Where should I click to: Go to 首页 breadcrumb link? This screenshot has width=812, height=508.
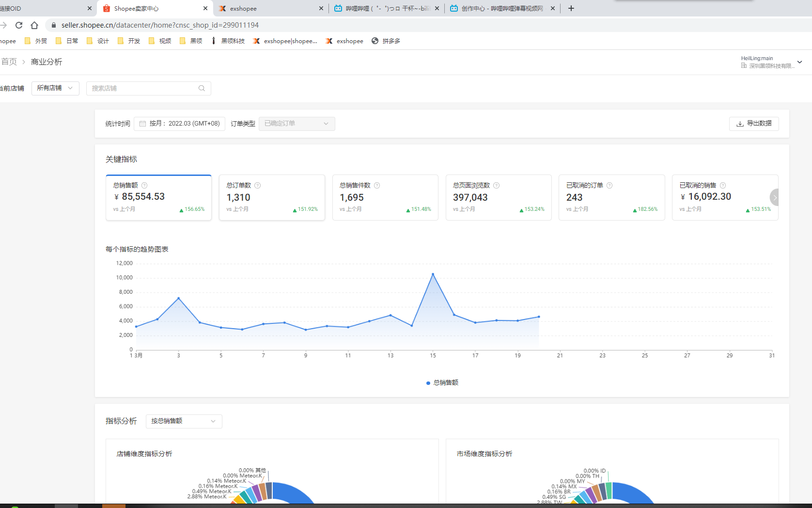click(9, 62)
